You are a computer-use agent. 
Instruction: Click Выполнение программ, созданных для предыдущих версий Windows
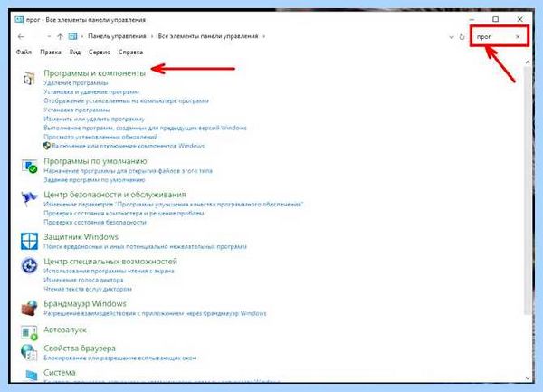tap(145, 129)
